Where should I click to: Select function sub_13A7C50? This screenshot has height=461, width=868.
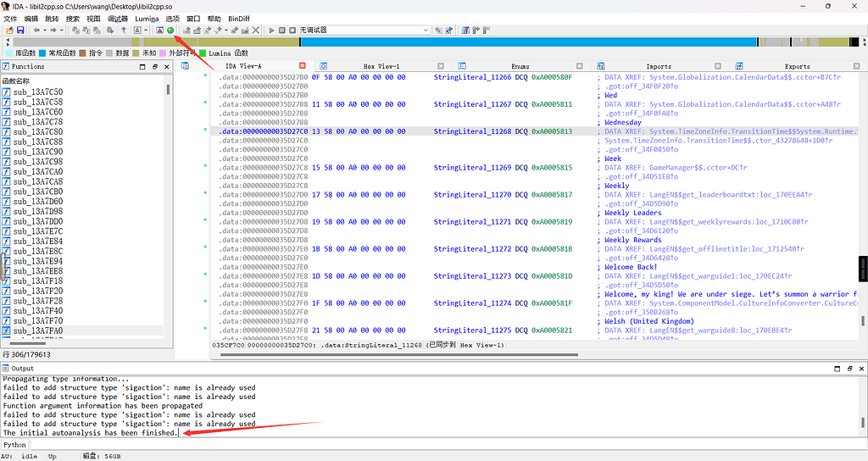click(x=37, y=92)
